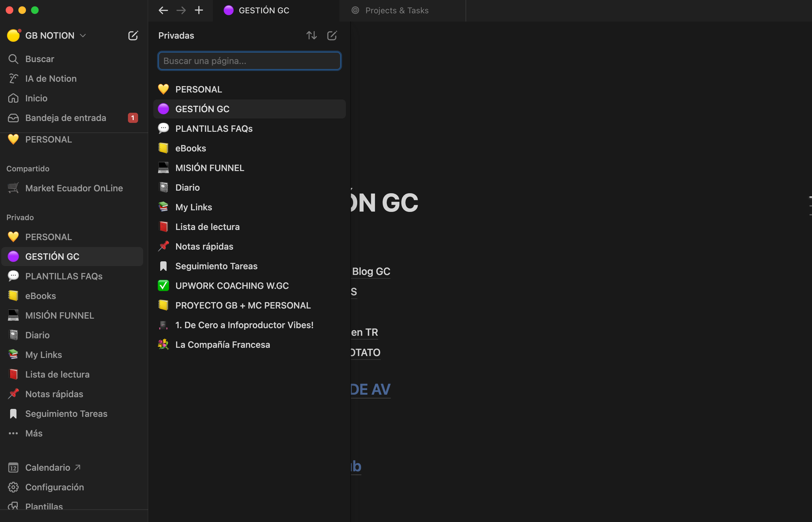Open PERSONAL page under Privado in sidebar

(x=72, y=237)
